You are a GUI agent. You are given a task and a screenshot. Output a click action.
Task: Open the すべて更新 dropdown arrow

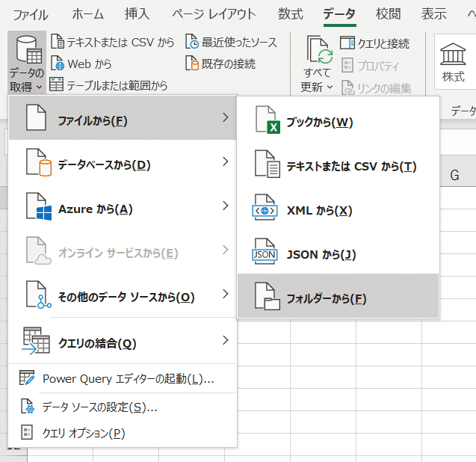point(330,87)
